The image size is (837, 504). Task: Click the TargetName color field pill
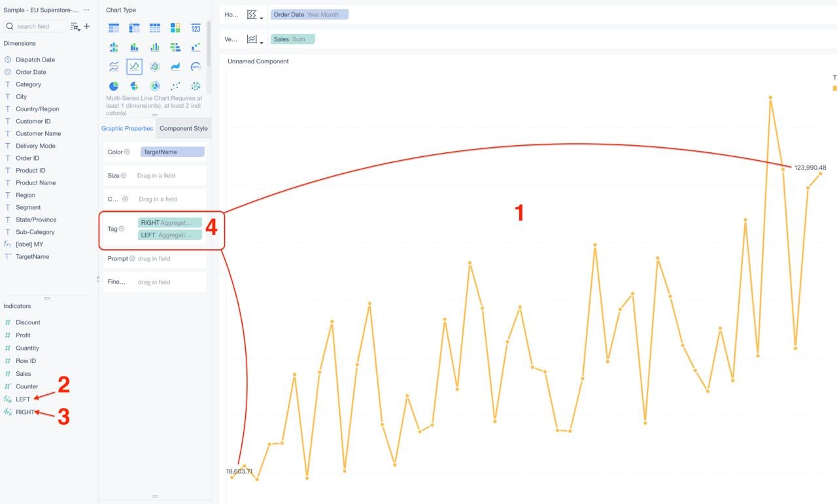(173, 152)
